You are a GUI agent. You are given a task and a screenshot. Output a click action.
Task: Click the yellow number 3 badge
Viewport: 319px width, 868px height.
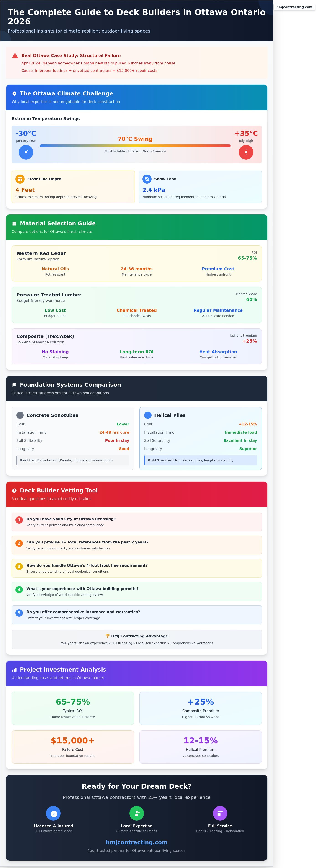(x=19, y=567)
